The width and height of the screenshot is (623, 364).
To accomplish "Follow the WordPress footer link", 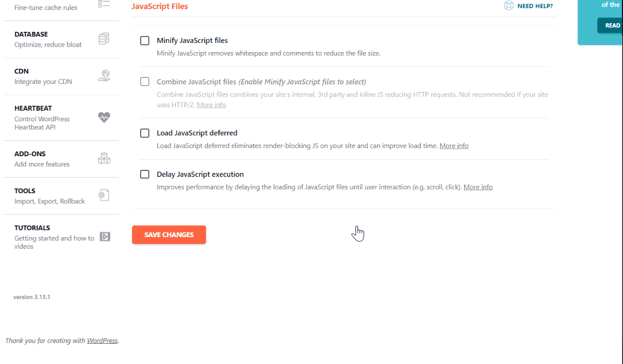I will coord(102,341).
